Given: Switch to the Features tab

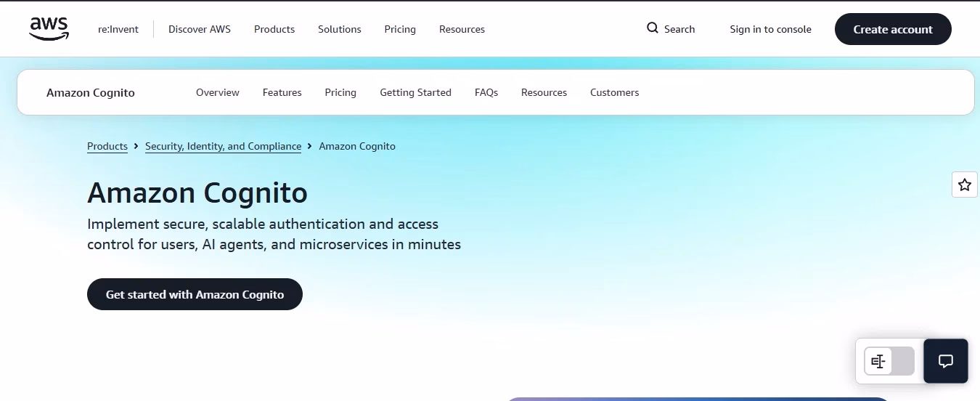Looking at the screenshot, I should pos(282,92).
